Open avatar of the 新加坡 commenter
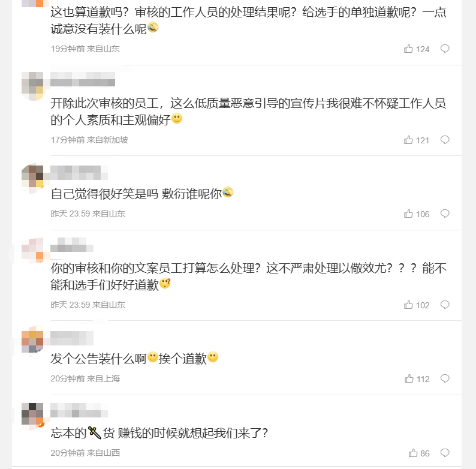This screenshot has height=469, width=476. (32, 85)
